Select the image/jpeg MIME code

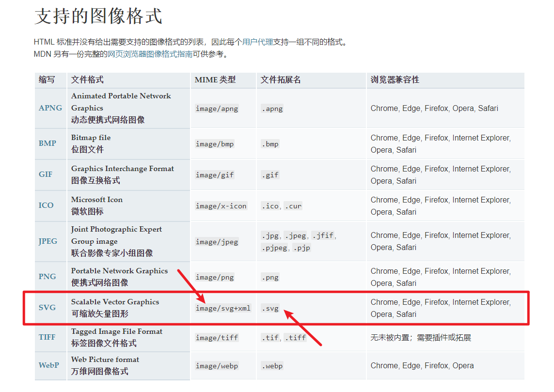217,242
